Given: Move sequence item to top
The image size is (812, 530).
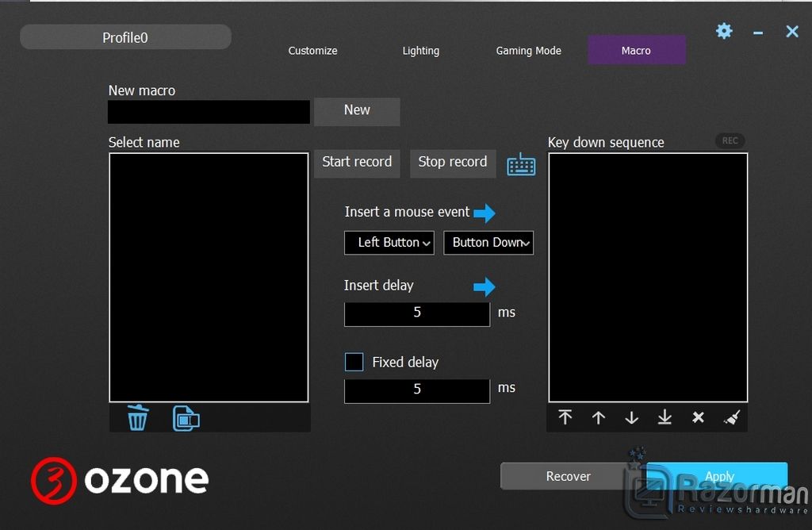Looking at the screenshot, I should pos(565,417).
